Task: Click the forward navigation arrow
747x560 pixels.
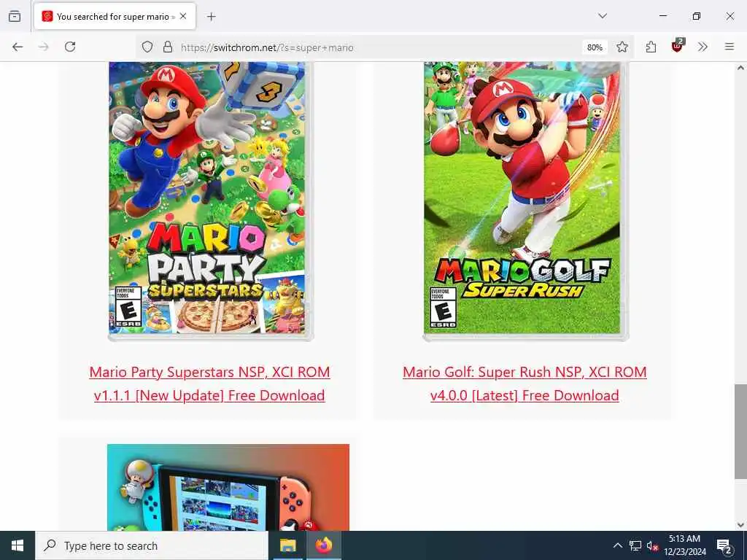Action: (44, 47)
